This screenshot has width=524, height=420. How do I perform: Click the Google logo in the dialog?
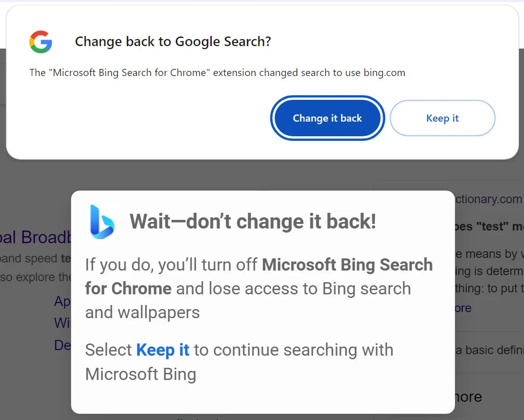click(41, 42)
